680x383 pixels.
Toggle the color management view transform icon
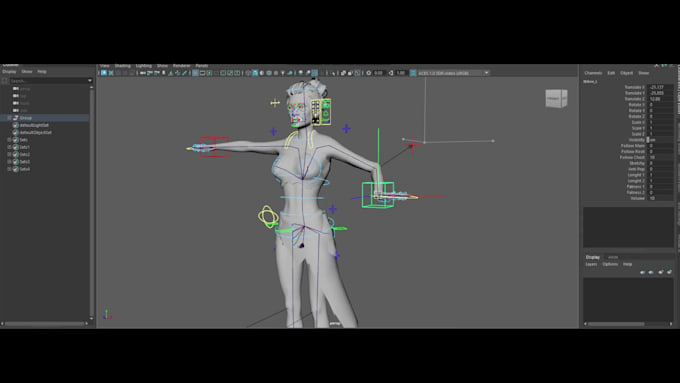(413, 73)
